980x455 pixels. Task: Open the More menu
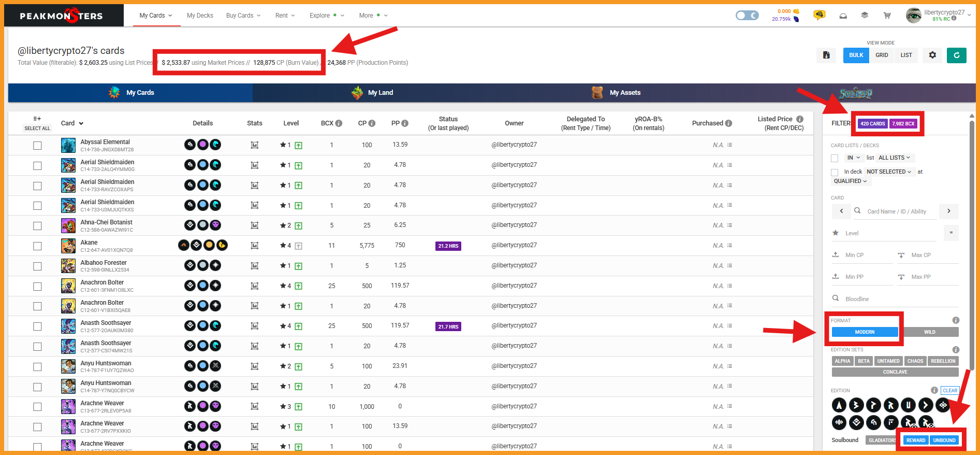[373, 16]
